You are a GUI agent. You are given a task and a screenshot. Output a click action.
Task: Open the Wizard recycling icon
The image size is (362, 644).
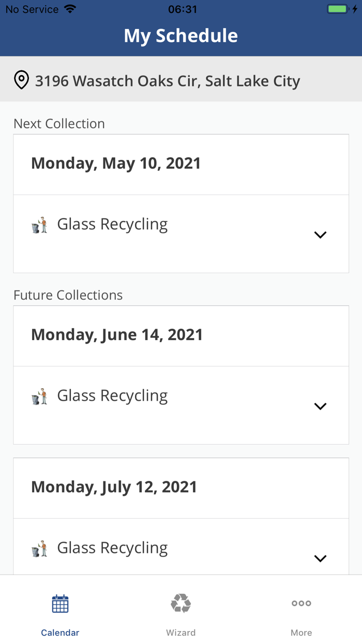coord(180,603)
